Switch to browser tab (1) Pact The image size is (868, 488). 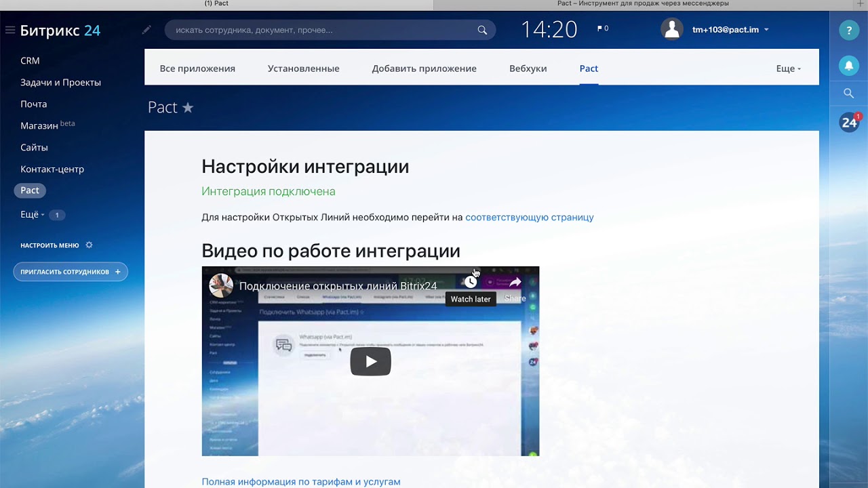[216, 4]
